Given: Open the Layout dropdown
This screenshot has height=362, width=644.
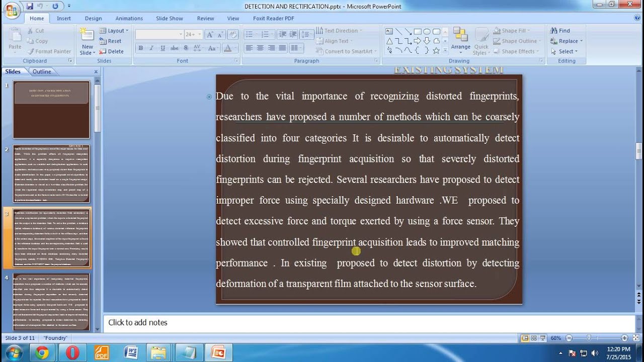Looking at the screenshot, I should [114, 31].
